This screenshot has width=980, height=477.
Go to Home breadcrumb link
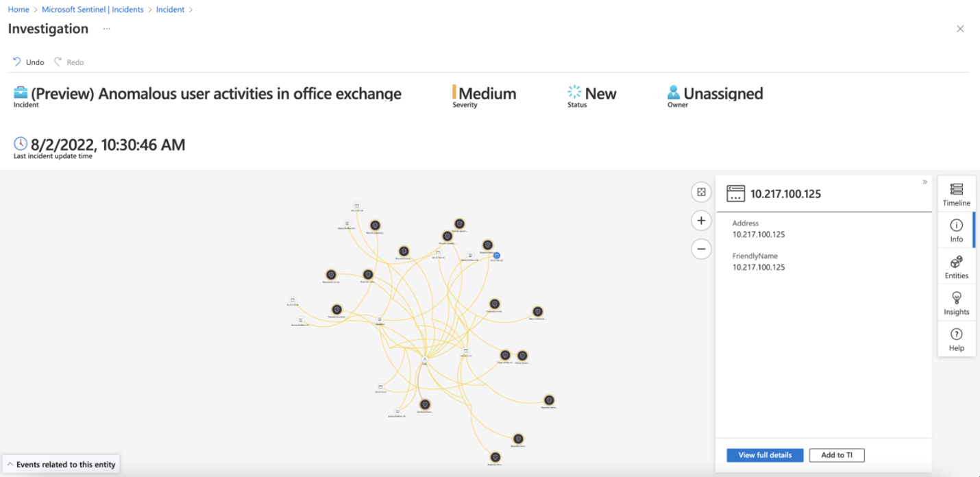click(18, 10)
